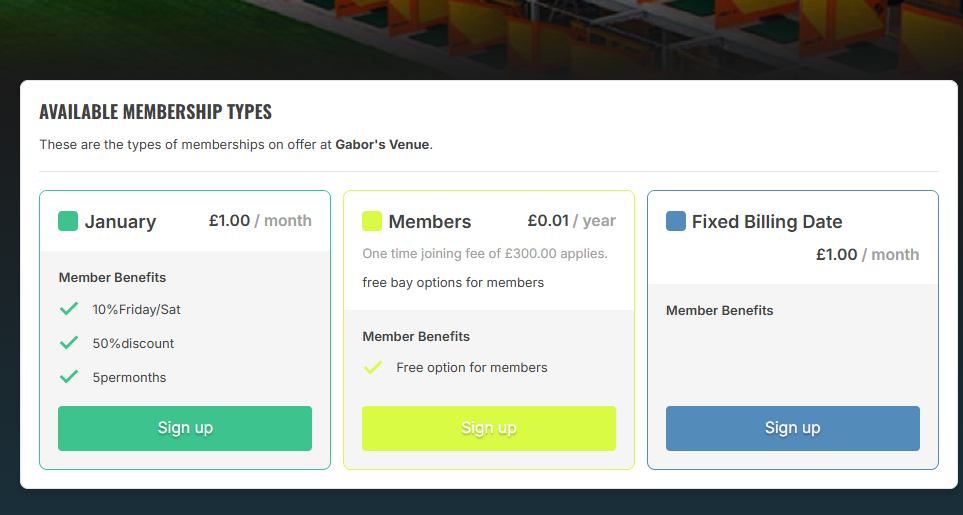Click the Gabor's Venue bold name
The image size is (963, 515).
click(382, 145)
